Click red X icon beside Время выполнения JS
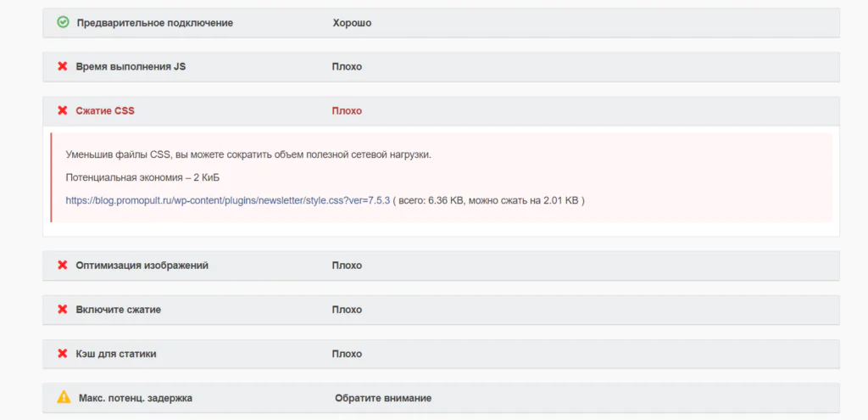The height and width of the screenshot is (420, 868). pos(63,66)
